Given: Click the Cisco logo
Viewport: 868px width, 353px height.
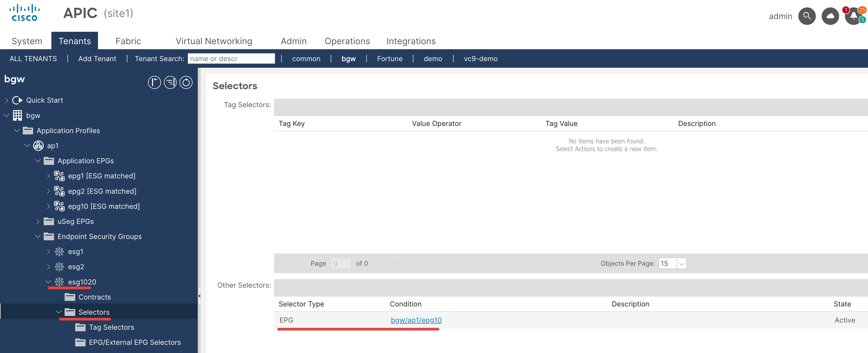Looking at the screenshot, I should [x=24, y=13].
